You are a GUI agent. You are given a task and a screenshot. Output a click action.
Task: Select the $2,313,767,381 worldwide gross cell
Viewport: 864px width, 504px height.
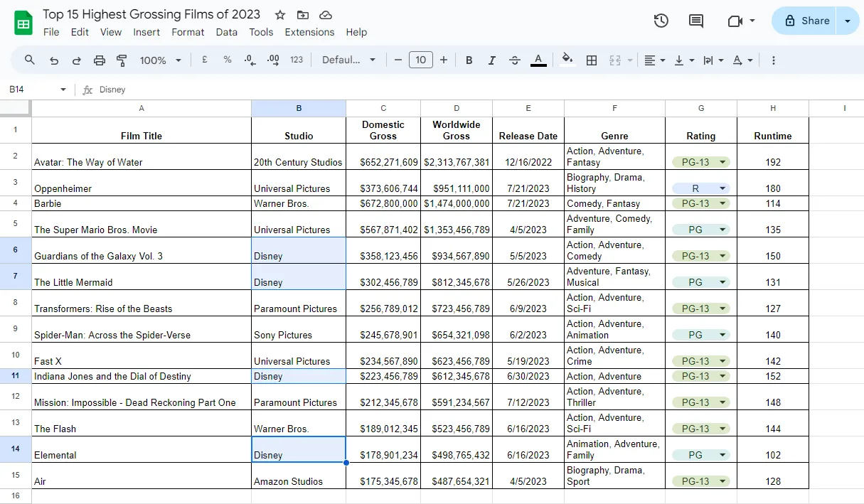(x=457, y=156)
